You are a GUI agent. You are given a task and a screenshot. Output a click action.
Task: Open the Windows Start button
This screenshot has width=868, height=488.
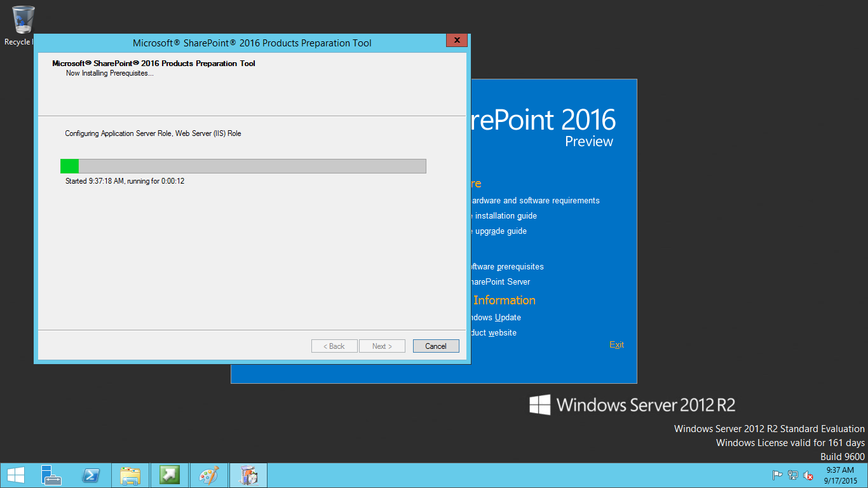[x=16, y=475]
